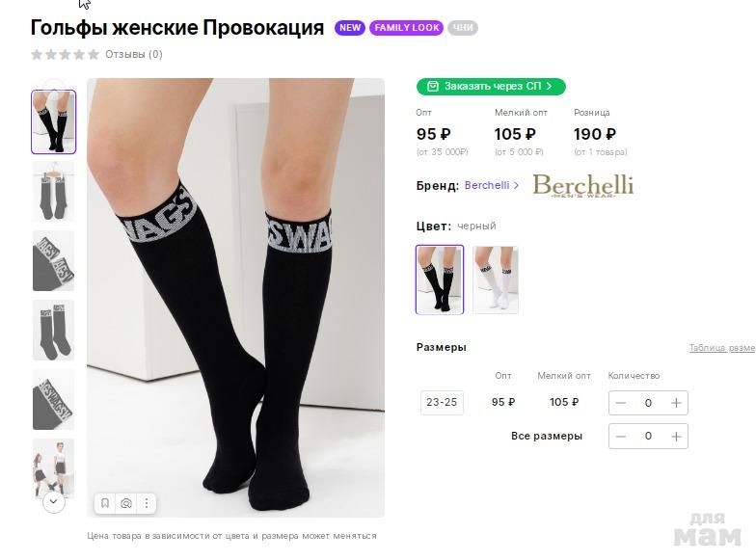Select the black color swatch
The image size is (756, 560).
click(x=440, y=280)
